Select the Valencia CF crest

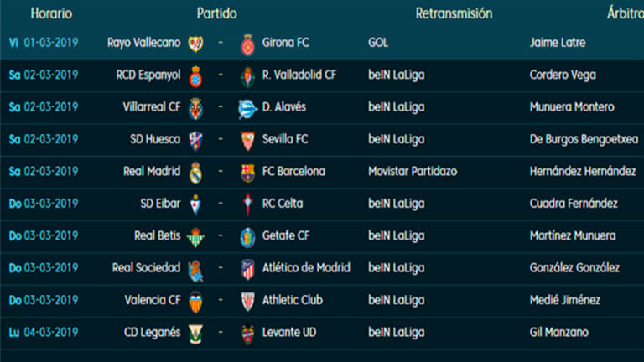click(195, 300)
